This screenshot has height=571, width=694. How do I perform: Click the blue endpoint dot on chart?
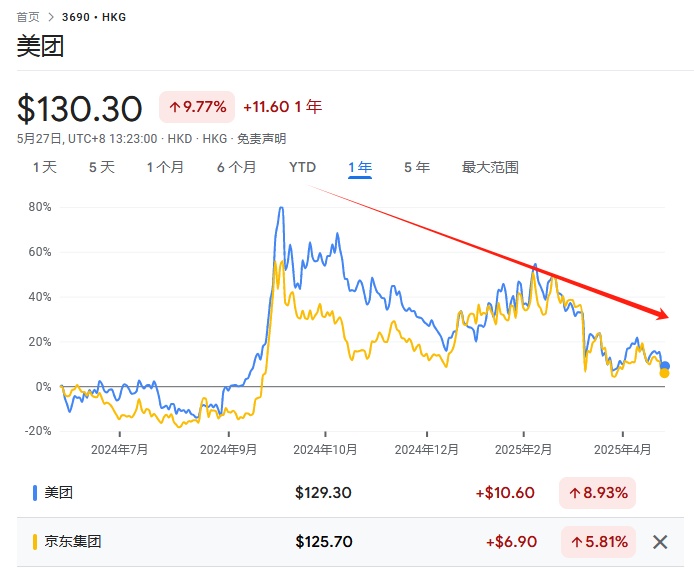tap(665, 366)
